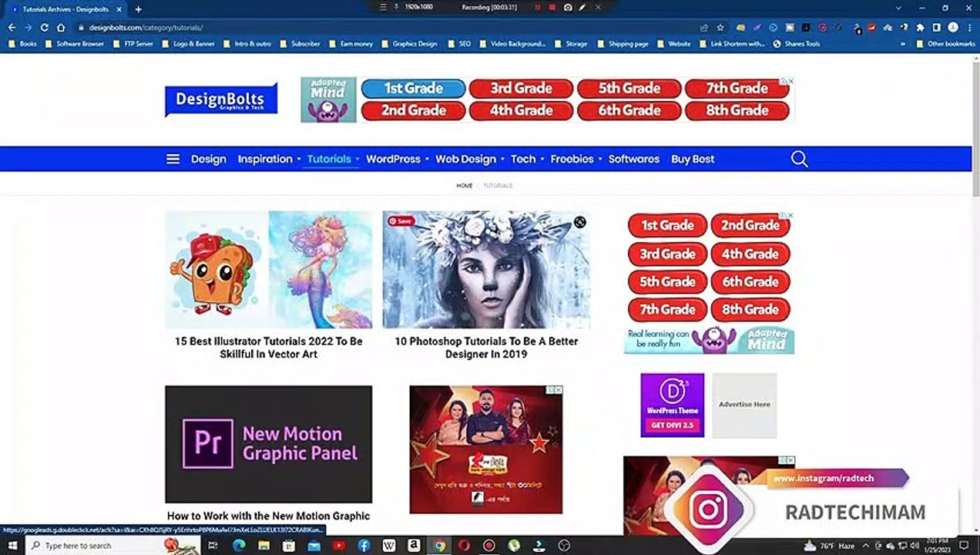Click the 1st Grade button in top banner
980x555 pixels.
coord(414,89)
